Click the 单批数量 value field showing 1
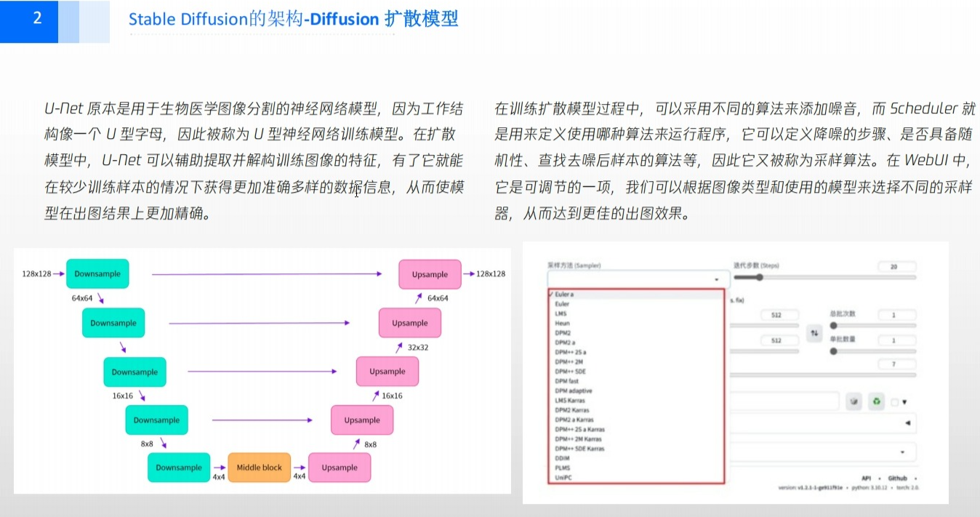The width and height of the screenshot is (980, 517). [896, 340]
